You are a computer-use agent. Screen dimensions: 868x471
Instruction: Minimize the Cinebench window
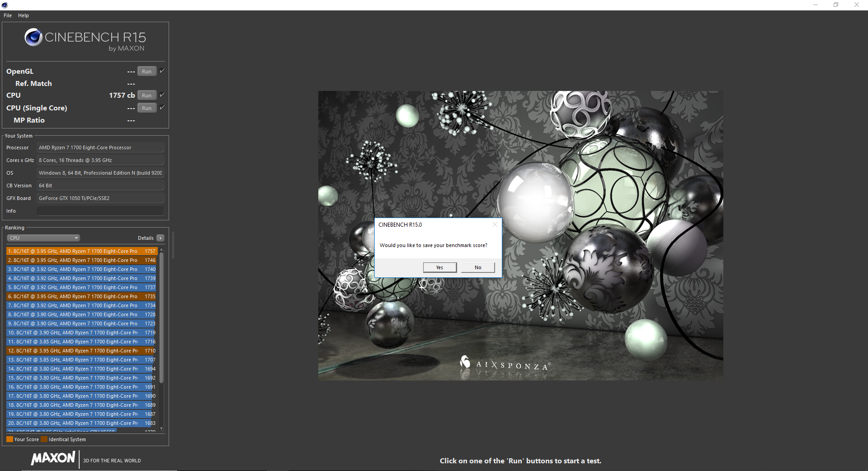[815, 5]
